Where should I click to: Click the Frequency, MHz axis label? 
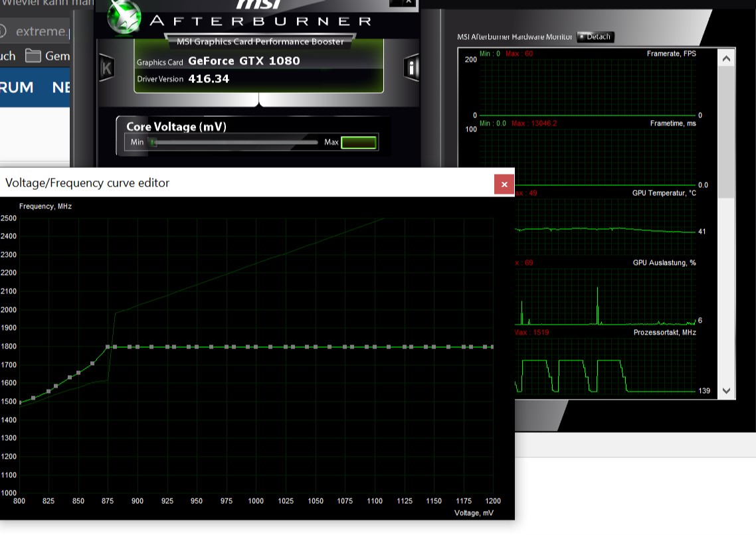[45, 206]
